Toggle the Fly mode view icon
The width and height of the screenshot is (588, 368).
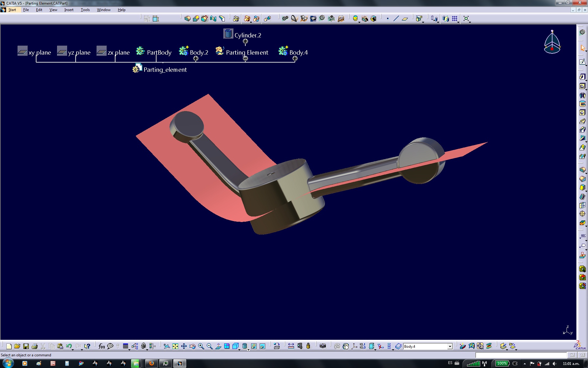(167, 346)
